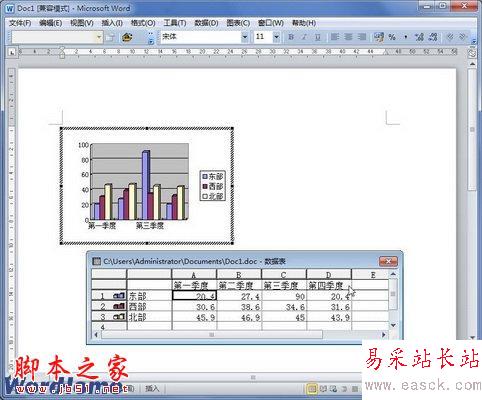Click the 北部 white legend swatch
The width and height of the screenshot is (482, 400).
point(205,196)
